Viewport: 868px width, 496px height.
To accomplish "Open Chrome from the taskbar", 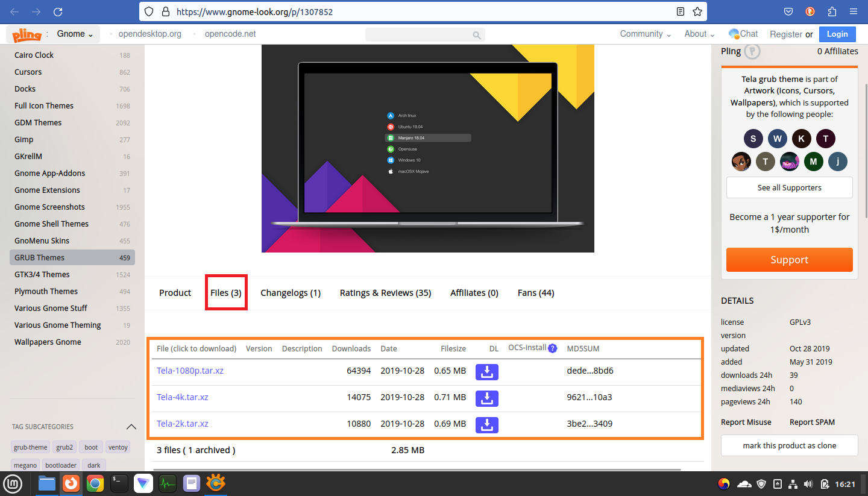I will (95, 483).
